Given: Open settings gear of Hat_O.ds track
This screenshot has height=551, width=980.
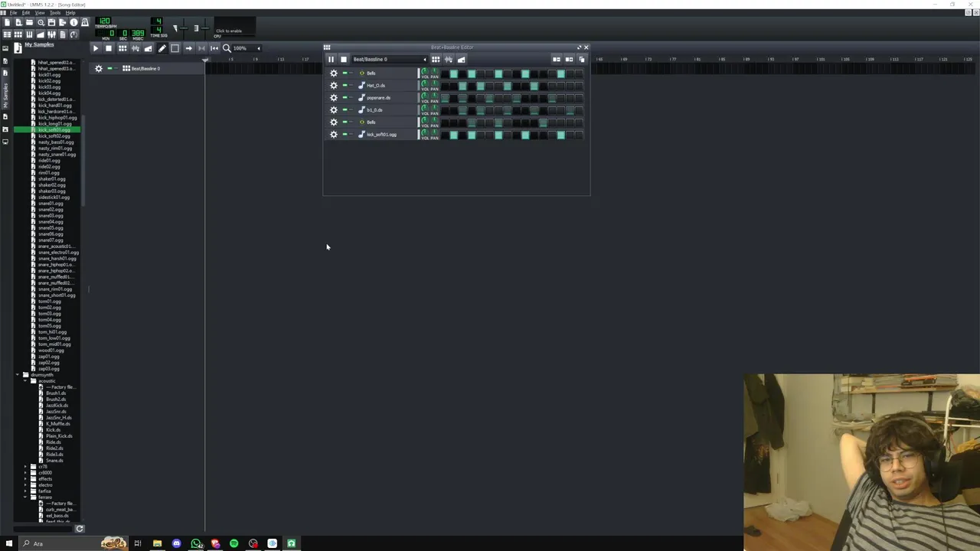Looking at the screenshot, I should (334, 85).
